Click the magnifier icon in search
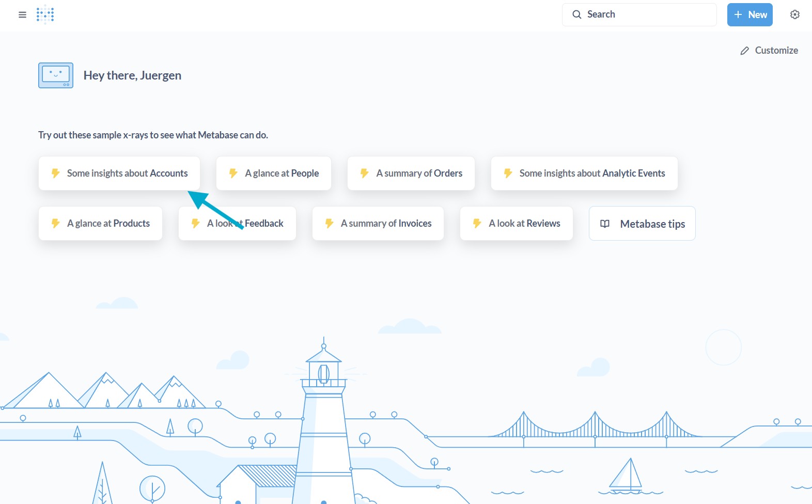Screen dimensions: 812x504 pos(577,14)
